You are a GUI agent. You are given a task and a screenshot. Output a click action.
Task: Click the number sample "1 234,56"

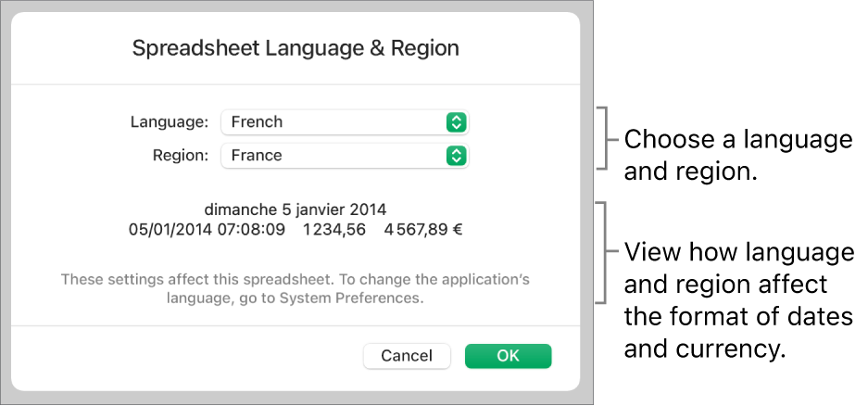[330, 228]
